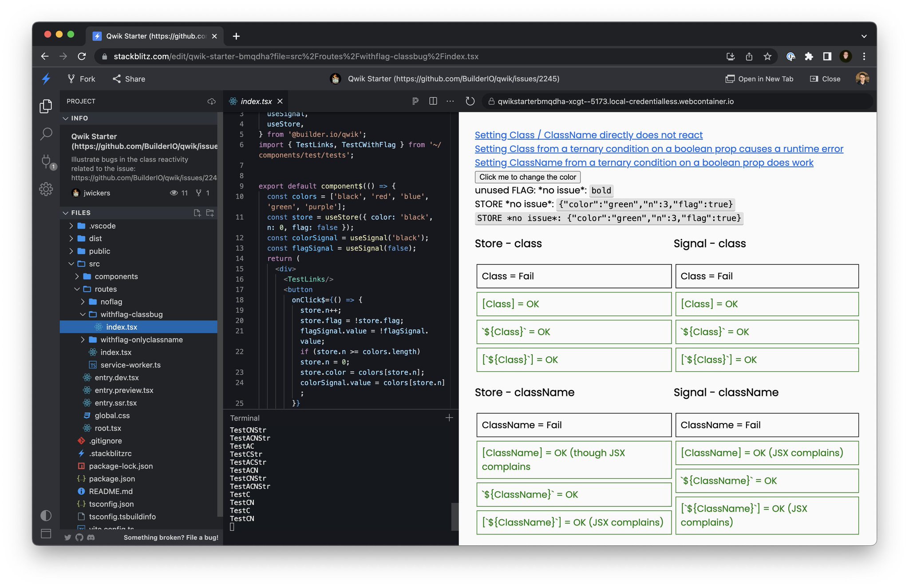Image resolution: width=909 pixels, height=588 pixels.
Task: Toggle the theme with the contrast icon
Action: [x=46, y=516]
